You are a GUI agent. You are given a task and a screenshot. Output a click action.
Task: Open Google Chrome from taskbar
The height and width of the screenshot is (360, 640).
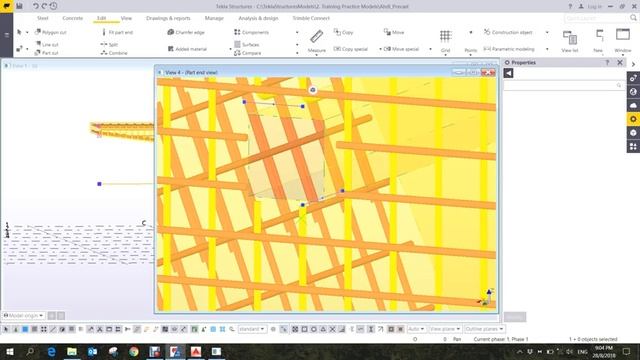pyautogui.click(x=134, y=351)
